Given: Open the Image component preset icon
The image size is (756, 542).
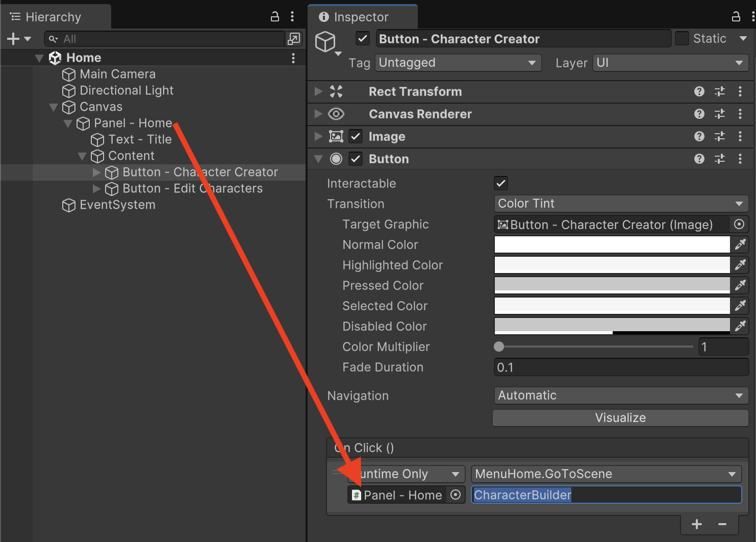Looking at the screenshot, I should [719, 136].
